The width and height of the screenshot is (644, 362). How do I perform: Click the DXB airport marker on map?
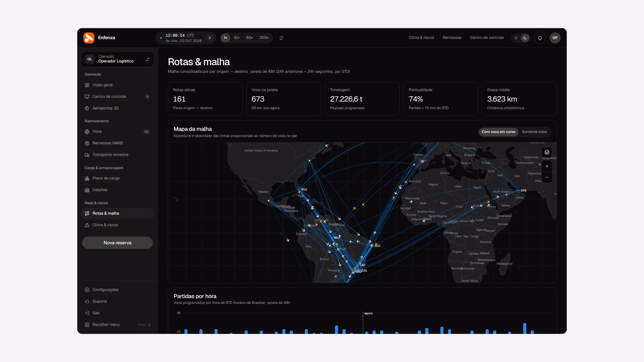[x=518, y=190]
